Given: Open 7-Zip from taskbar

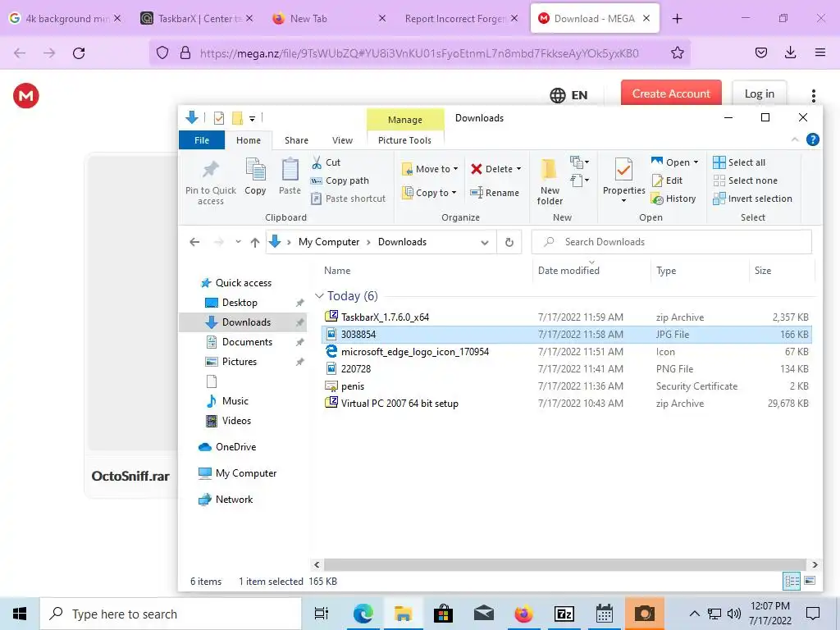Looking at the screenshot, I should [564, 614].
